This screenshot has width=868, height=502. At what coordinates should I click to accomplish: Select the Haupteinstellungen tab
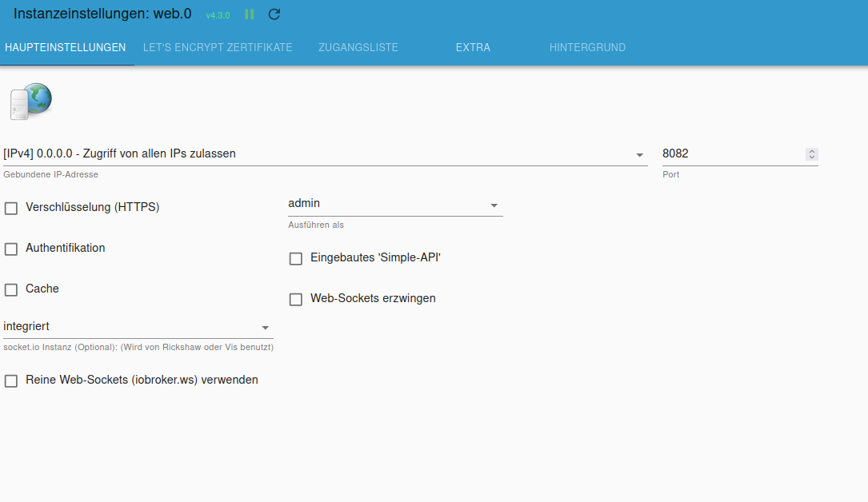(66, 48)
